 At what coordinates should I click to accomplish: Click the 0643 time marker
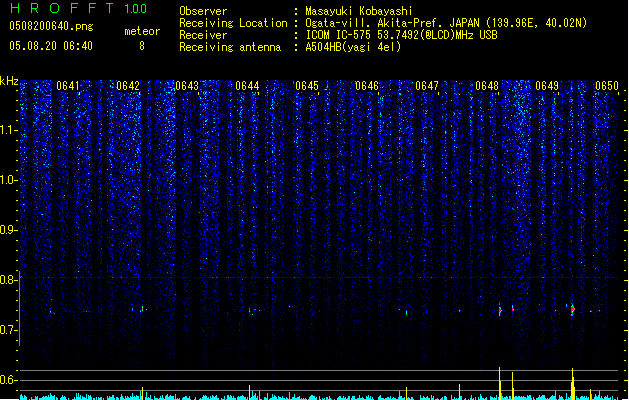(x=187, y=86)
